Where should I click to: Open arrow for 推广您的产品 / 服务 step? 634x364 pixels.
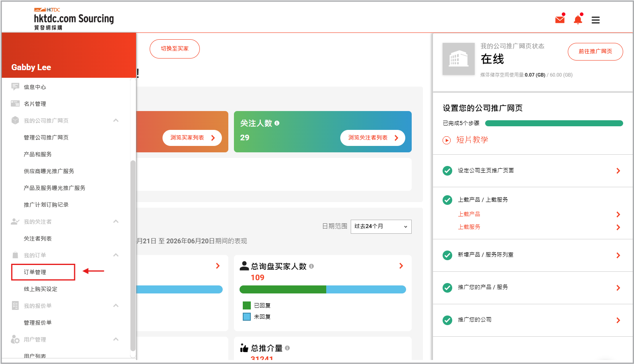pyautogui.click(x=618, y=288)
